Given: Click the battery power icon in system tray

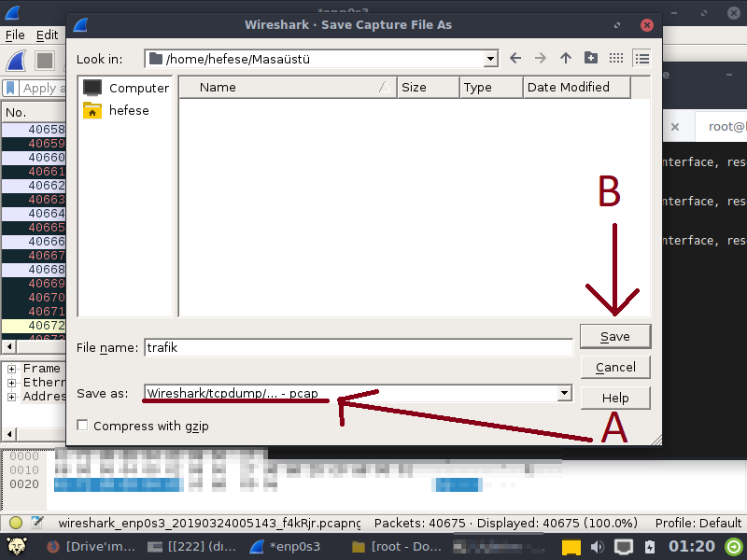Looking at the screenshot, I should 650,547.
